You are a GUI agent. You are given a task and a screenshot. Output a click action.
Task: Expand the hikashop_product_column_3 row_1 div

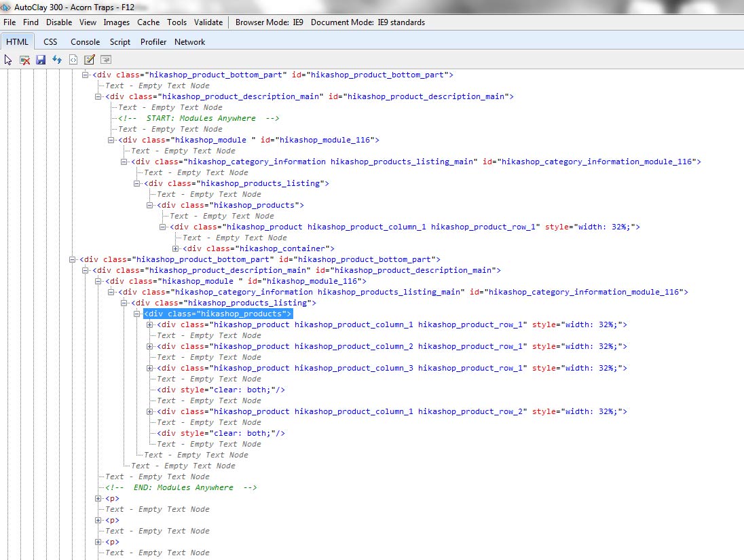click(x=150, y=368)
